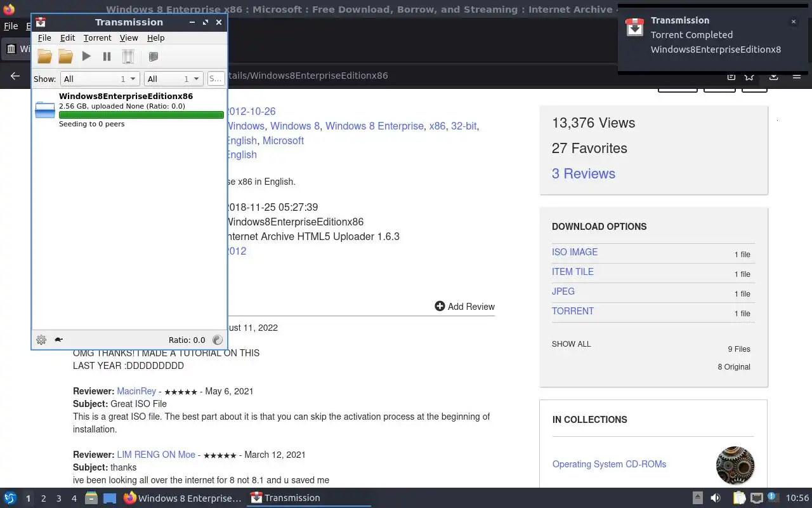The width and height of the screenshot is (812, 508).
Task: Open reviewer MacinRey profile link
Action: point(136,391)
